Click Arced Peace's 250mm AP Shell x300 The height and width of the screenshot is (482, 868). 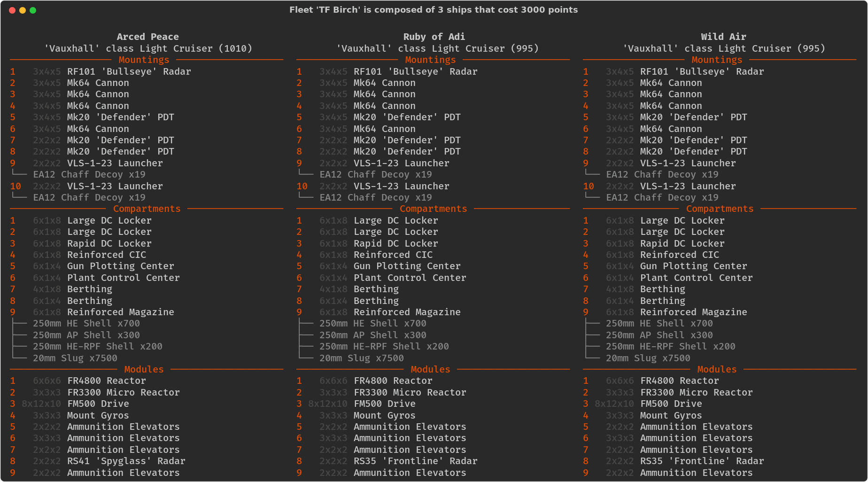click(x=86, y=335)
